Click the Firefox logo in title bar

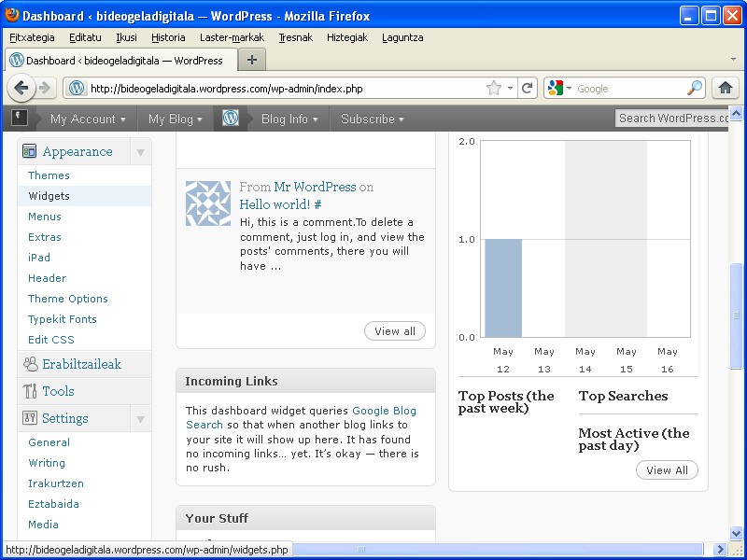pyautogui.click(x=12, y=16)
